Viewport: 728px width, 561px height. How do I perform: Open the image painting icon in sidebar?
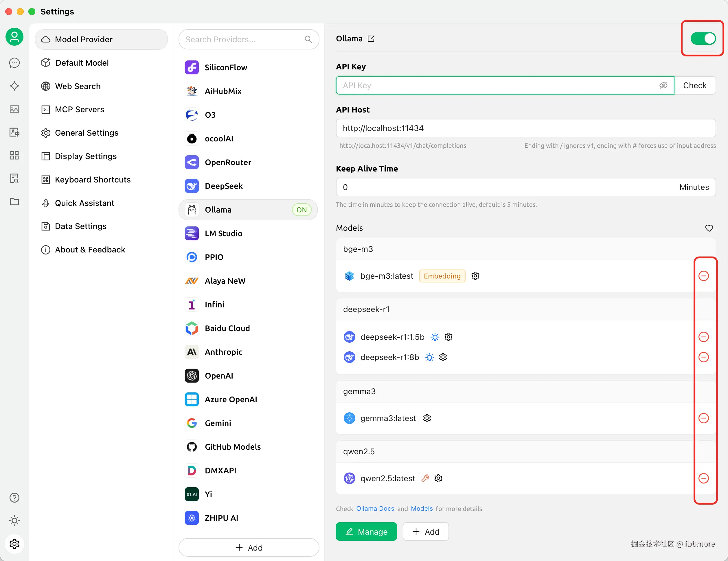point(14,109)
